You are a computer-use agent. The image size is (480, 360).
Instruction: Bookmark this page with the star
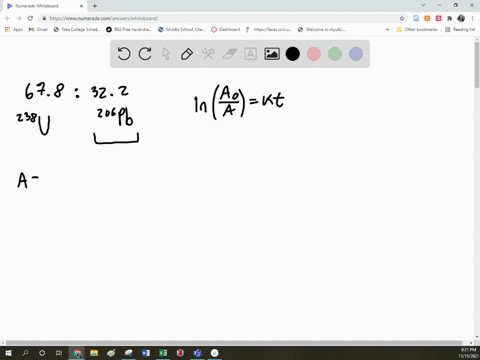(x=402, y=18)
